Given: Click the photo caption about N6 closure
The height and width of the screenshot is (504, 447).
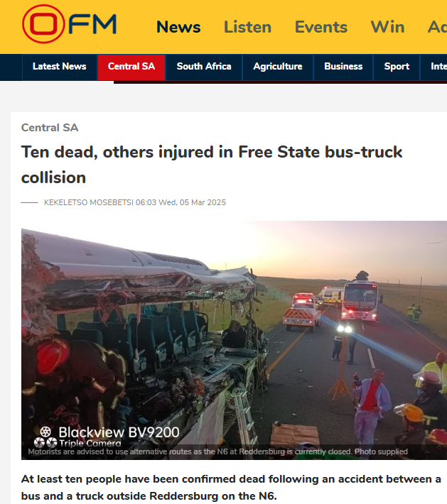Looking at the screenshot, I should coord(218,451).
